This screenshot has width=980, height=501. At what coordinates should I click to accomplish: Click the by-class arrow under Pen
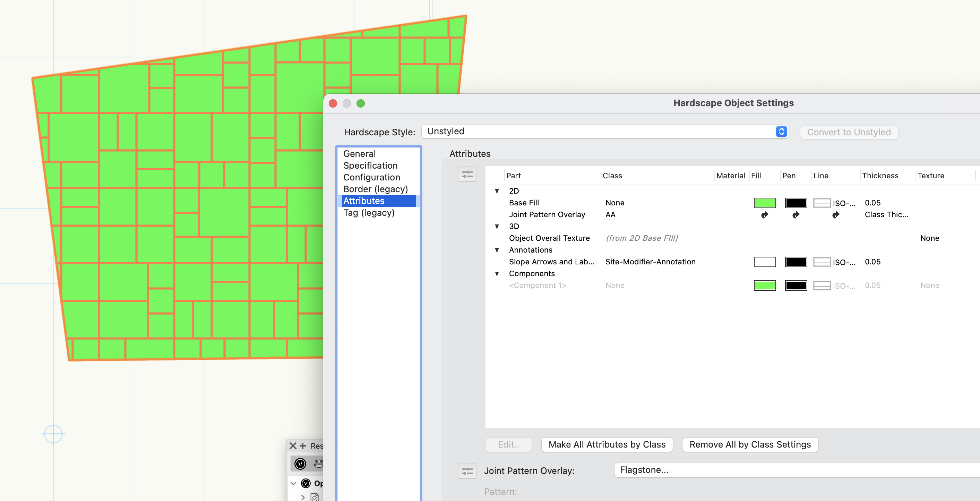[796, 215]
